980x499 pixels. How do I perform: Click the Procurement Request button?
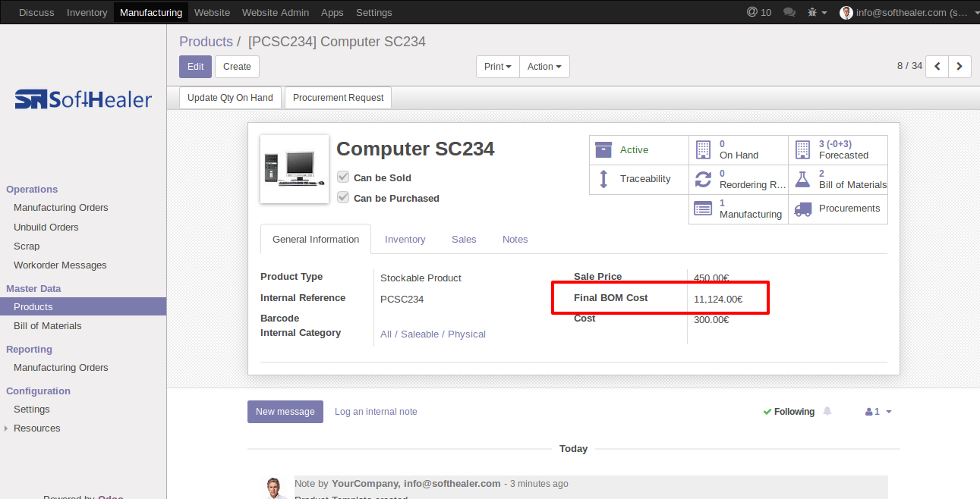339,98
